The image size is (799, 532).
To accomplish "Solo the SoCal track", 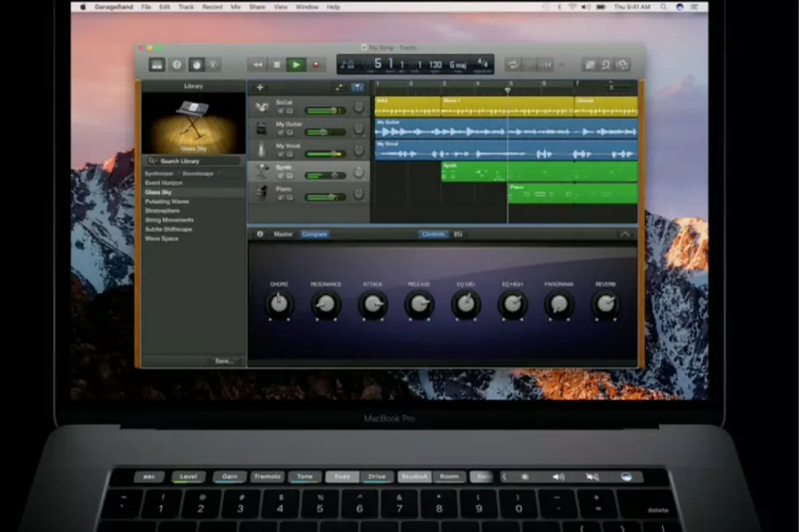I will tap(290, 111).
